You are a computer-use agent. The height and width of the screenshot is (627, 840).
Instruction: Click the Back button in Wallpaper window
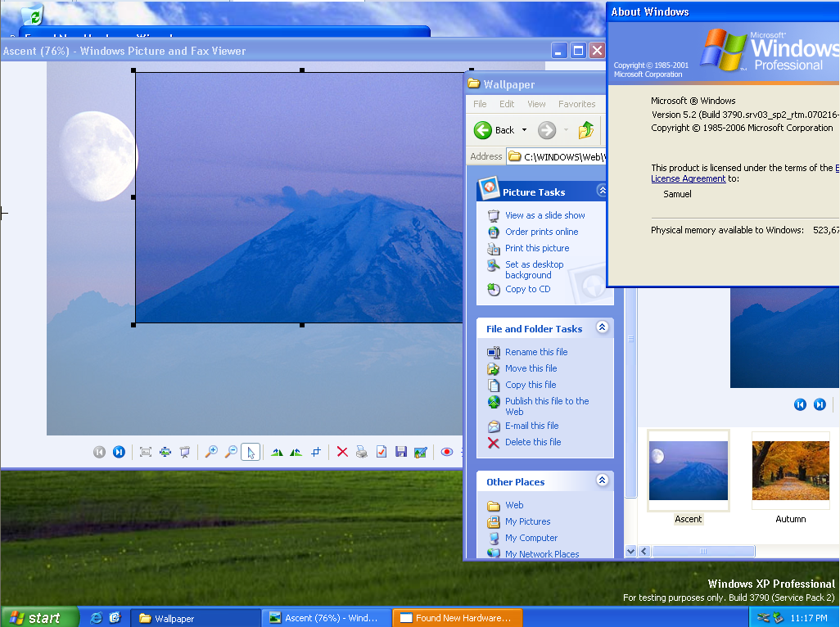[x=494, y=130]
